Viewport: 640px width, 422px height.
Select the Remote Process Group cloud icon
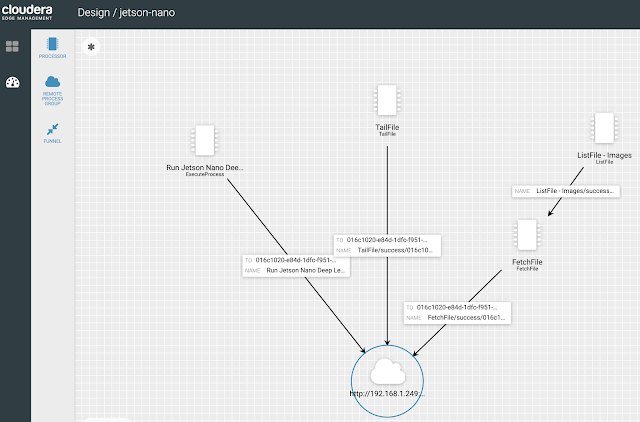52,82
